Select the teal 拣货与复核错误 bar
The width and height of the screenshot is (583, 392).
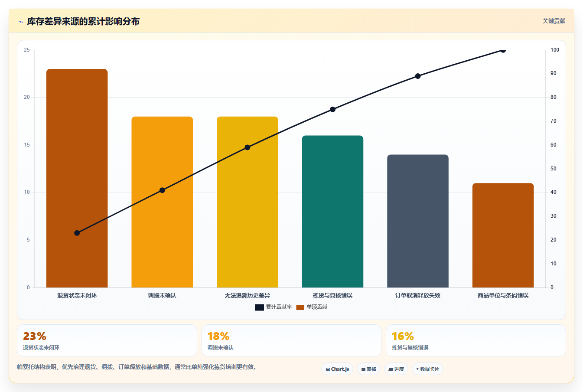(x=332, y=212)
